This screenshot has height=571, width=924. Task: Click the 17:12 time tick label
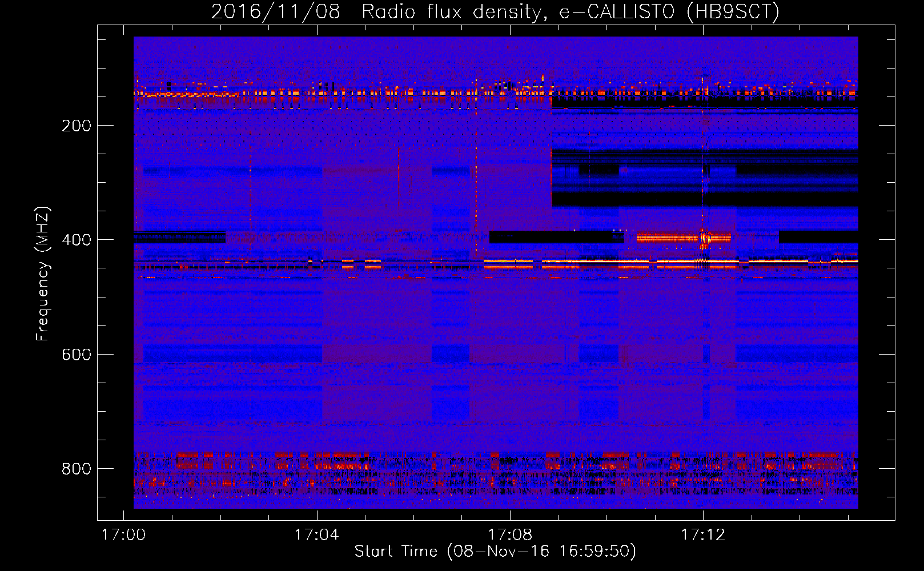coord(703,535)
